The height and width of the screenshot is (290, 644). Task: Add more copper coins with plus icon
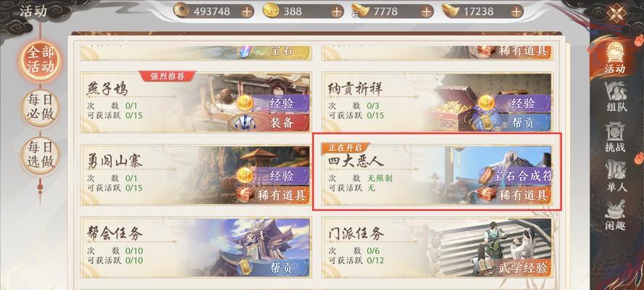tap(247, 11)
